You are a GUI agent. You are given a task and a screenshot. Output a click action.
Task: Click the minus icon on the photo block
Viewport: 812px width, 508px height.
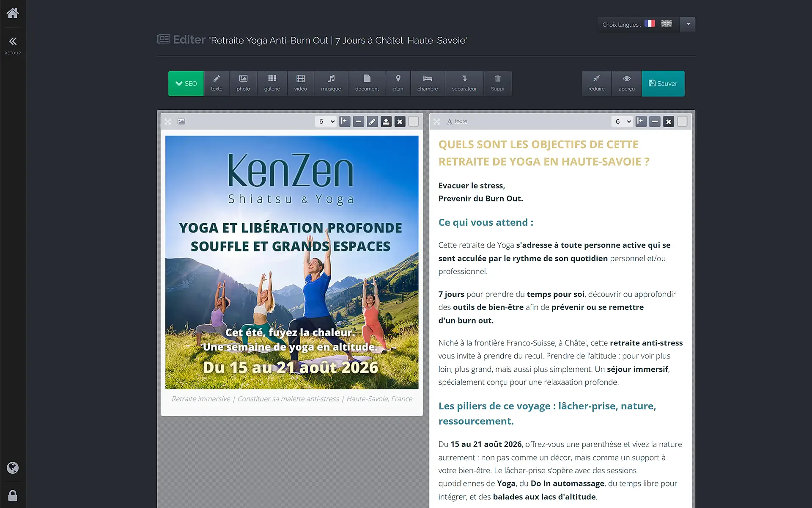coord(359,121)
